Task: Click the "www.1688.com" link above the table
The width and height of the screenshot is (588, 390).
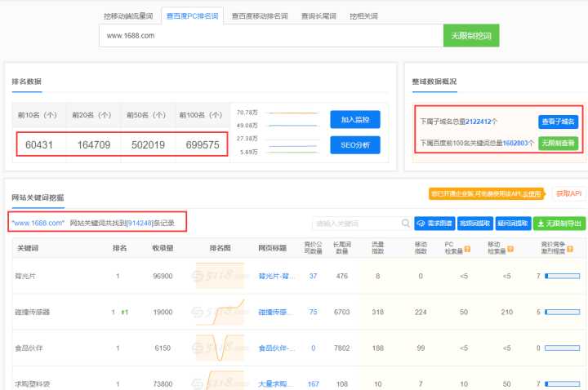Action: pos(38,224)
